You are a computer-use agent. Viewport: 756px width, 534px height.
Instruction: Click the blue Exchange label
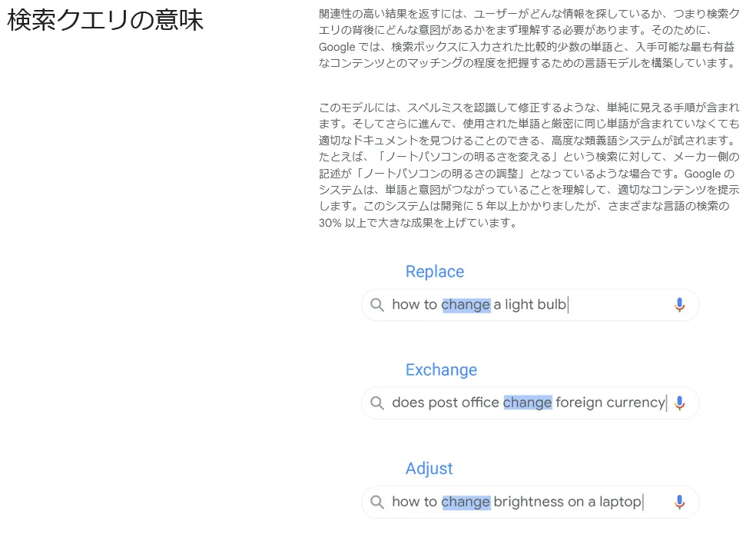(x=441, y=370)
